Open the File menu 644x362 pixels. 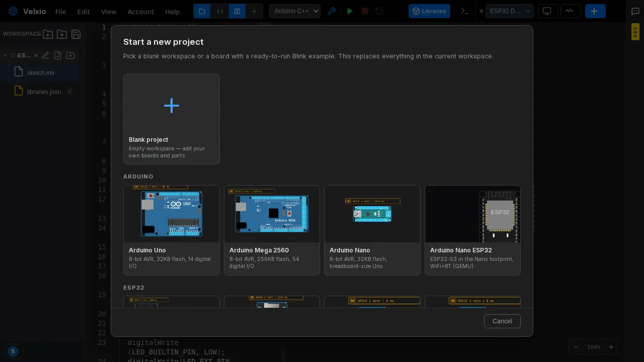click(x=60, y=12)
